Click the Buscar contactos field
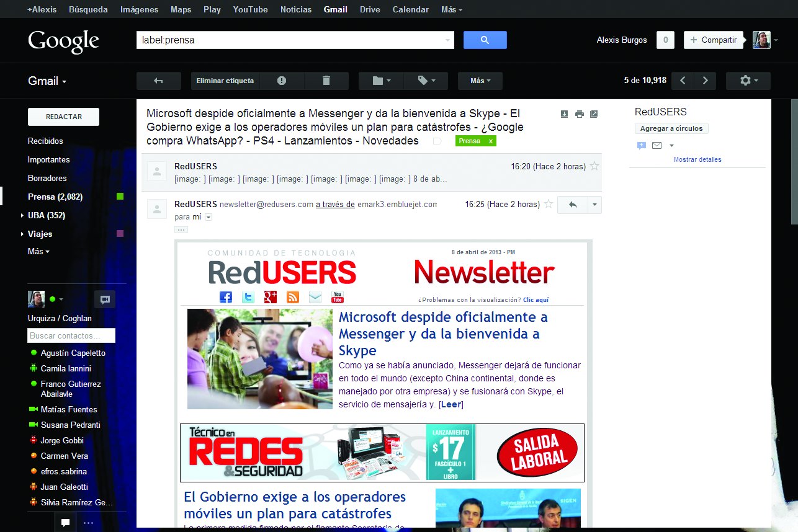 point(71,335)
